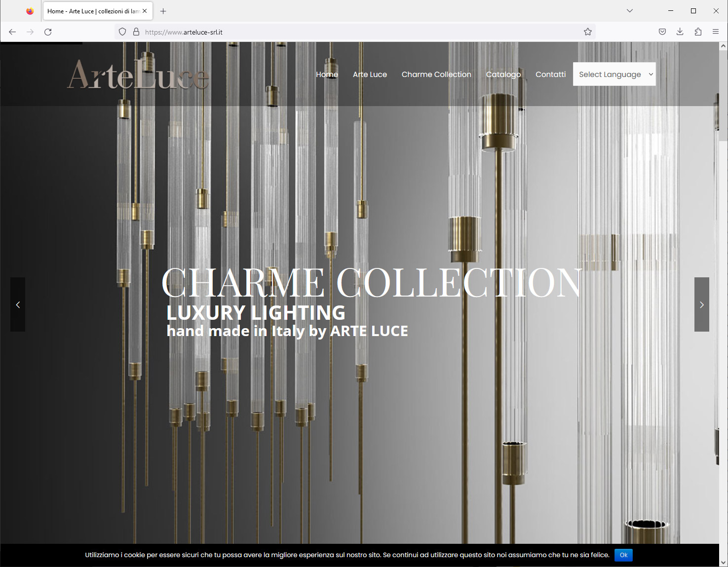Open the Select Language dropdown

[614, 74]
